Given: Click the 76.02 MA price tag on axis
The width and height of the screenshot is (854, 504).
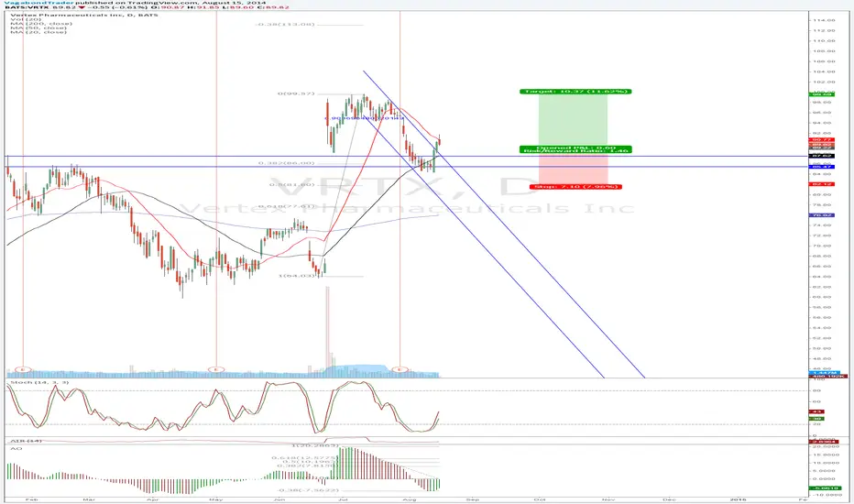Looking at the screenshot, I should pyautogui.click(x=821, y=215).
